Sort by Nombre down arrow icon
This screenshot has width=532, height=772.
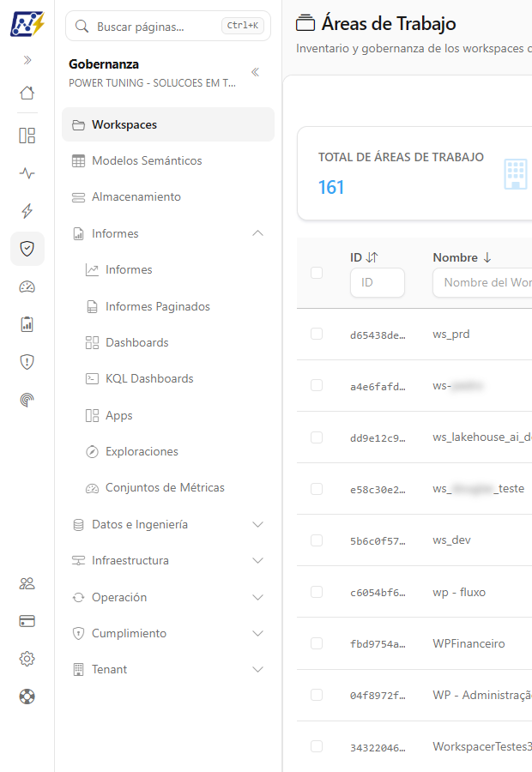coord(487,257)
